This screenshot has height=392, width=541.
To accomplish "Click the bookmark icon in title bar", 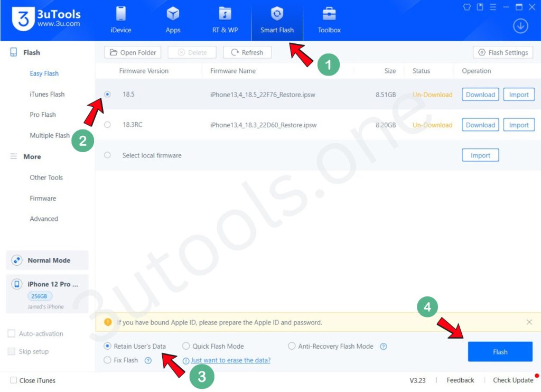I will pos(480,7).
